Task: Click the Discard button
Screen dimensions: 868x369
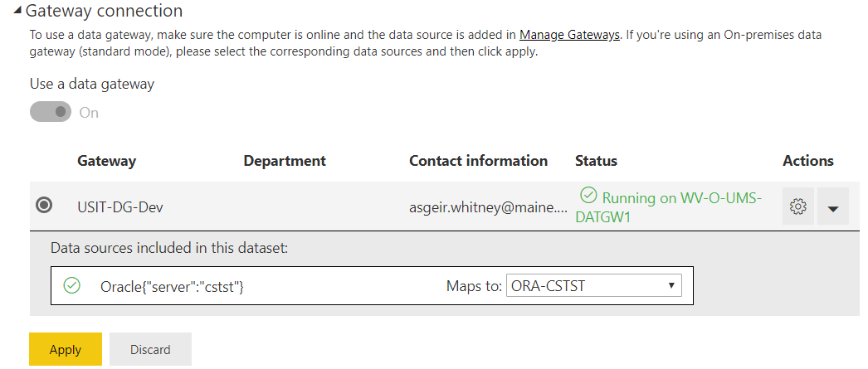Action: click(x=150, y=349)
